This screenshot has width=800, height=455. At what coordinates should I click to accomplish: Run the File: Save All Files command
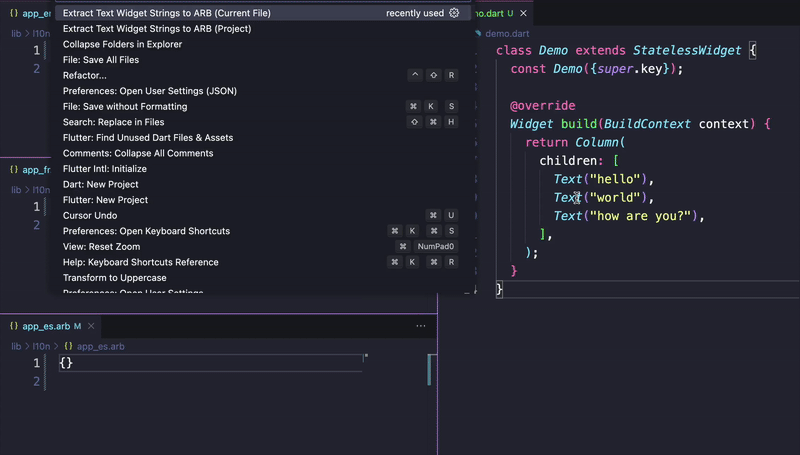[x=101, y=60]
